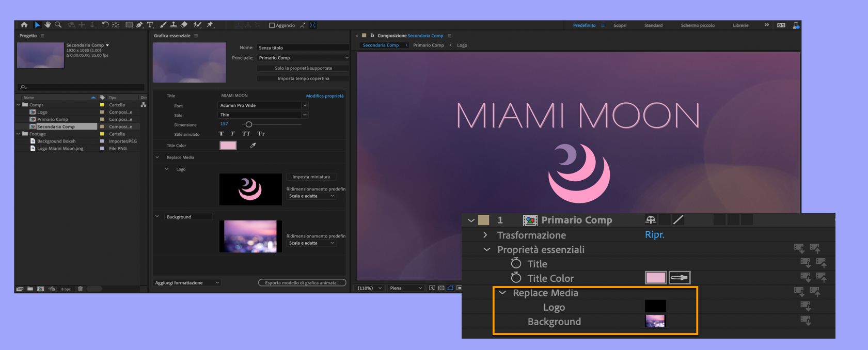Click the Modifica proprietà link
The height and width of the screenshot is (350, 868).
click(325, 96)
